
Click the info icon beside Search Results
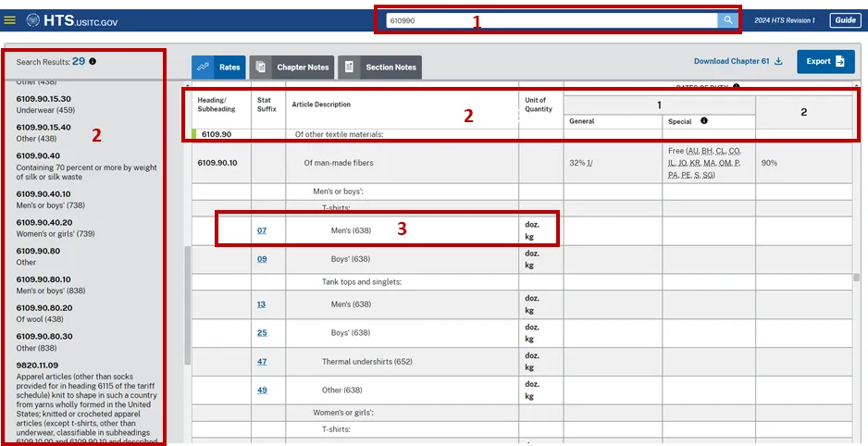(93, 61)
